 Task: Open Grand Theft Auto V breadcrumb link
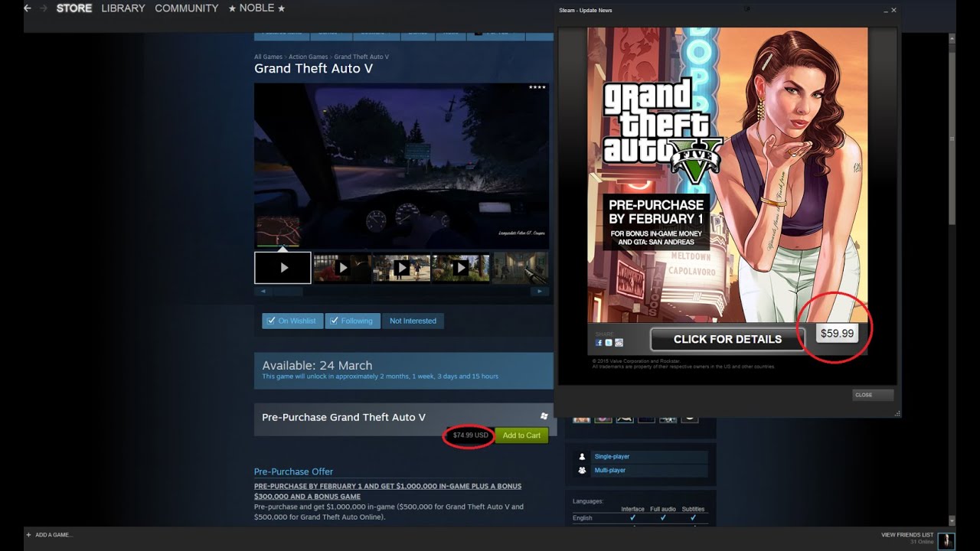coord(361,57)
